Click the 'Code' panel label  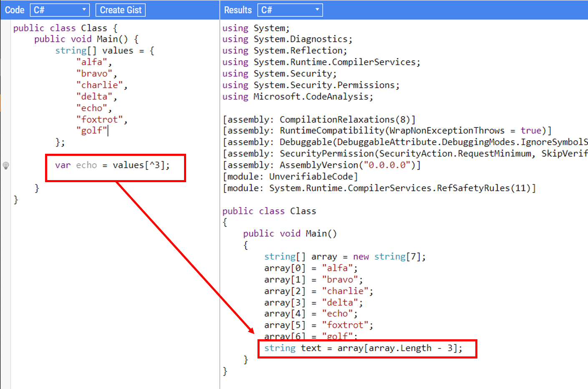15,10
